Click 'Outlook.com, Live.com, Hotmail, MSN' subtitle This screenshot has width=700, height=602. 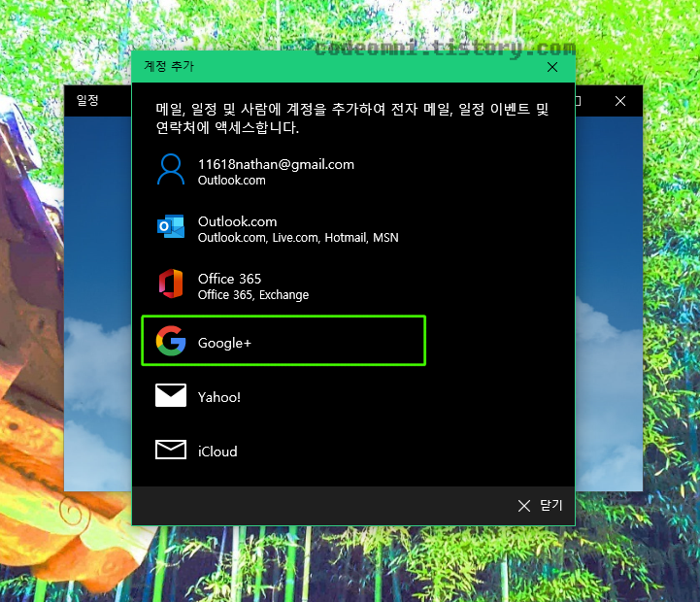(x=298, y=238)
